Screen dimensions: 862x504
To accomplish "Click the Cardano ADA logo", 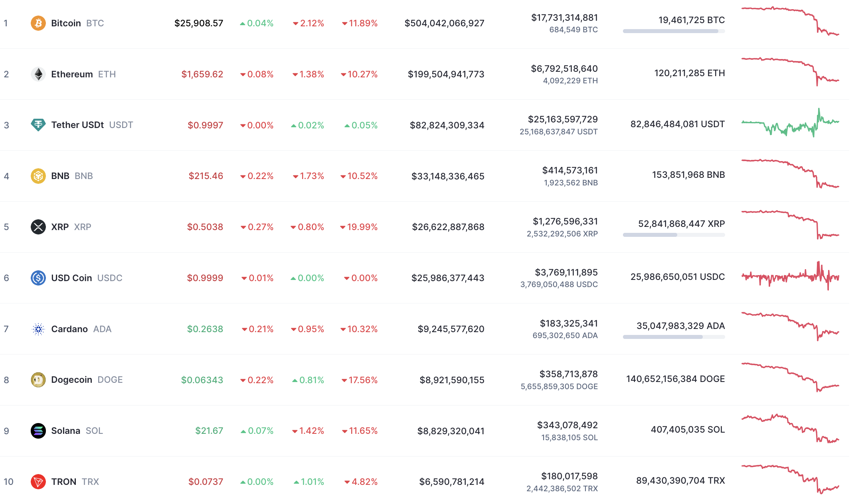I will [38, 329].
